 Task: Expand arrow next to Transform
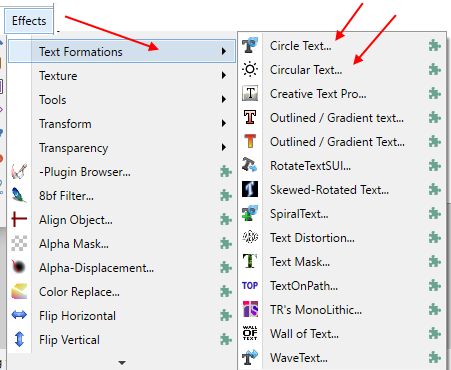224,123
